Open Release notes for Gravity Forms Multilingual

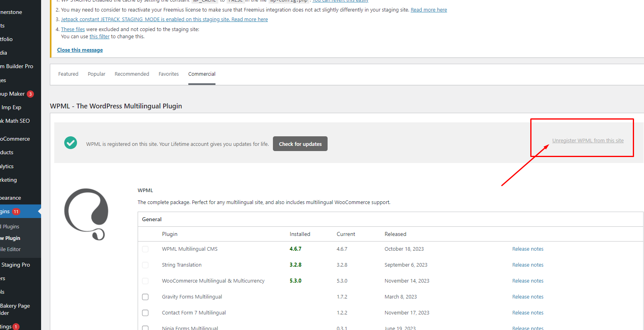528,297
